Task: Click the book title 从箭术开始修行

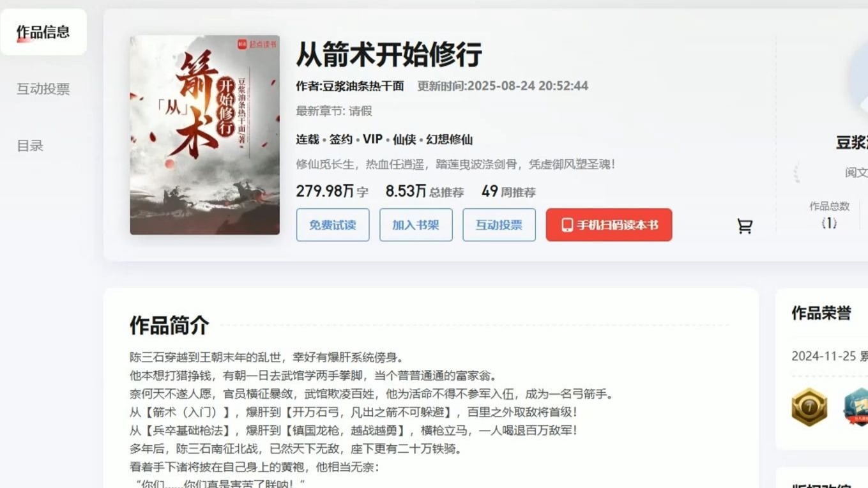Action: [388, 54]
